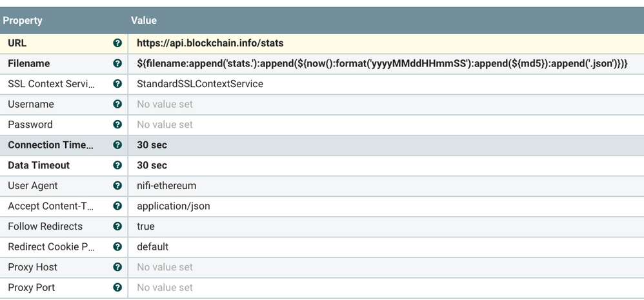Open the Redirect Cookie Policy default value

pos(153,247)
